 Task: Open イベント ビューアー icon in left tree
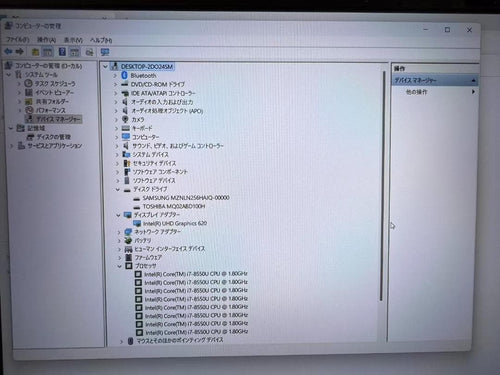pos(29,92)
